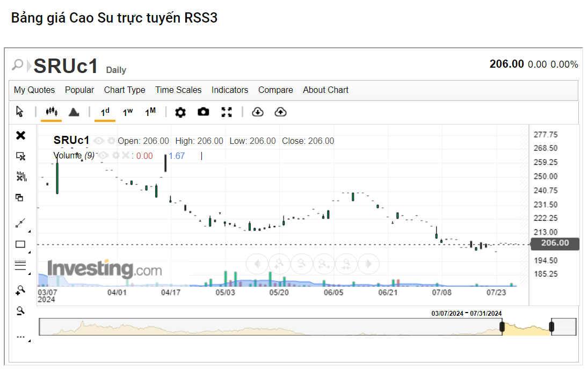Open the My Quotes menu
The height and width of the screenshot is (370, 588).
point(34,90)
